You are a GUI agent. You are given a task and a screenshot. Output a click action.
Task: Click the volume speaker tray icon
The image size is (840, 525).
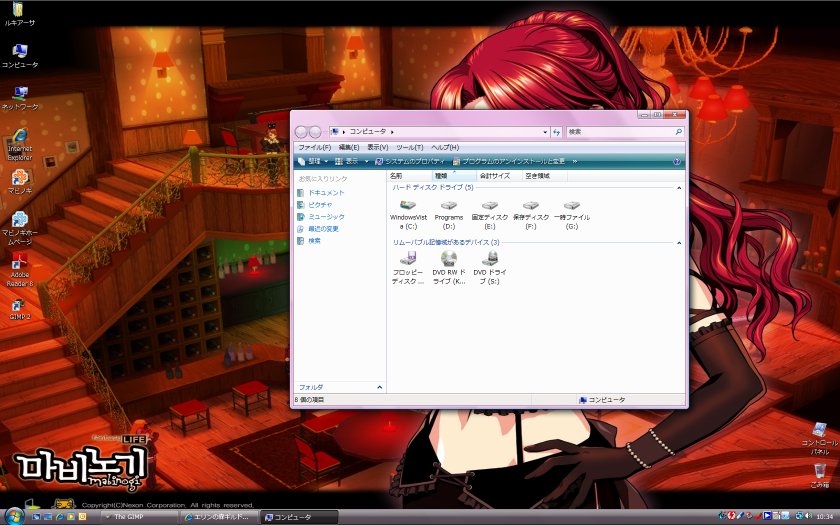point(807,516)
